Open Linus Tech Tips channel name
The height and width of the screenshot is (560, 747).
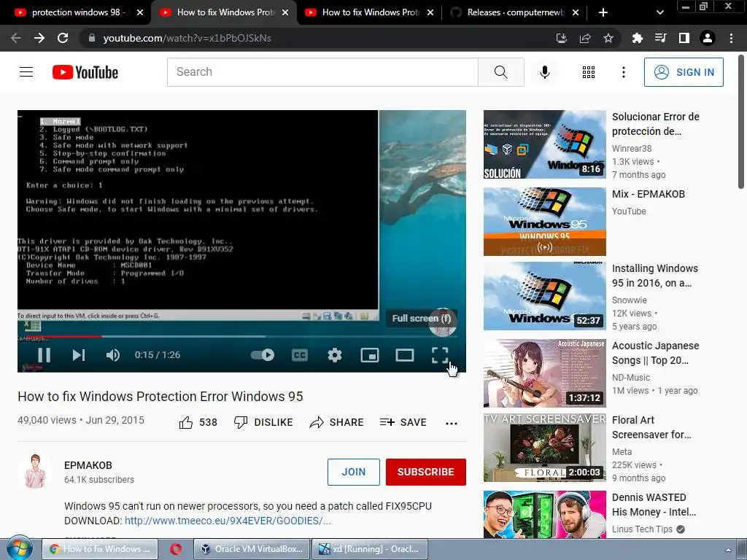pyautogui.click(x=642, y=529)
